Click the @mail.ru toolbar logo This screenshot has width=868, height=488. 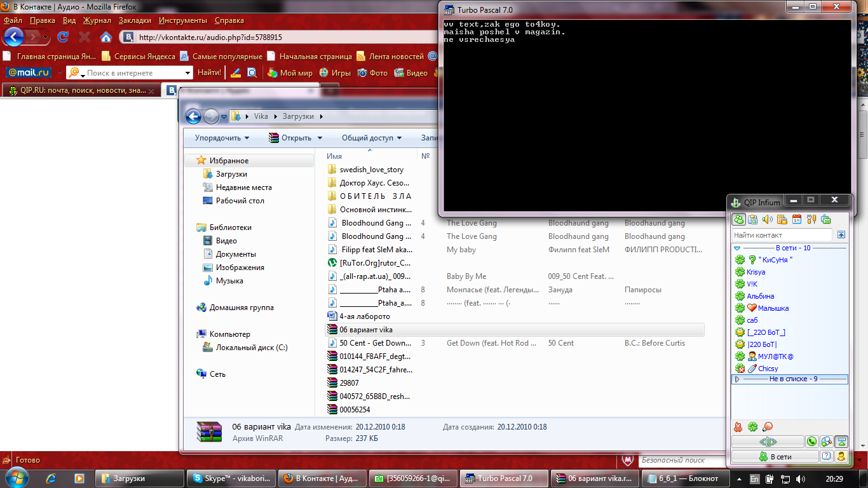tap(28, 72)
